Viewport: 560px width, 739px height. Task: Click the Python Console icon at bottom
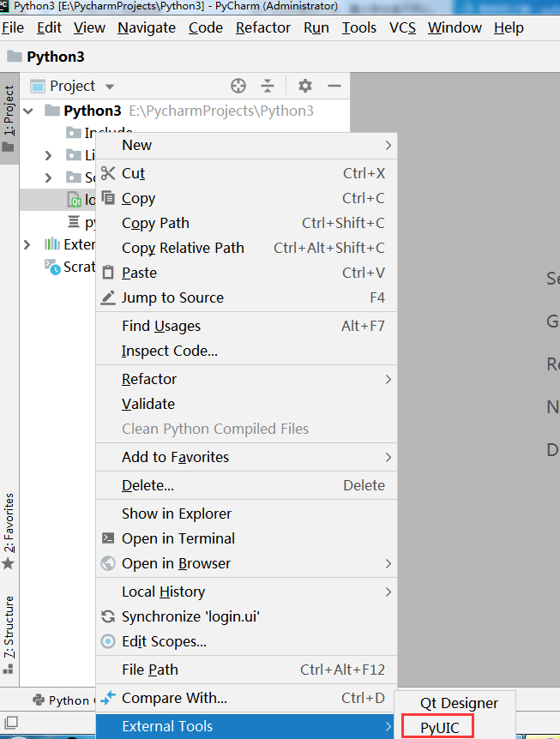click(39, 700)
